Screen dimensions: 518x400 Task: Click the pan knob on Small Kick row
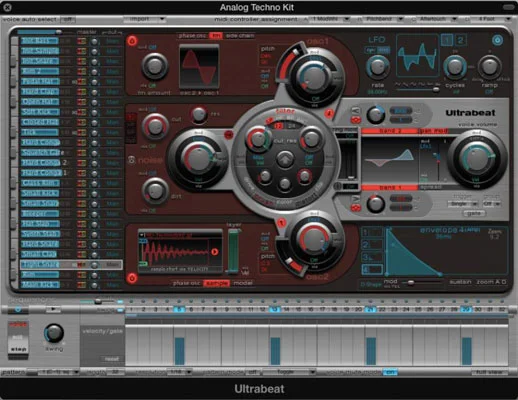point(95,194)
